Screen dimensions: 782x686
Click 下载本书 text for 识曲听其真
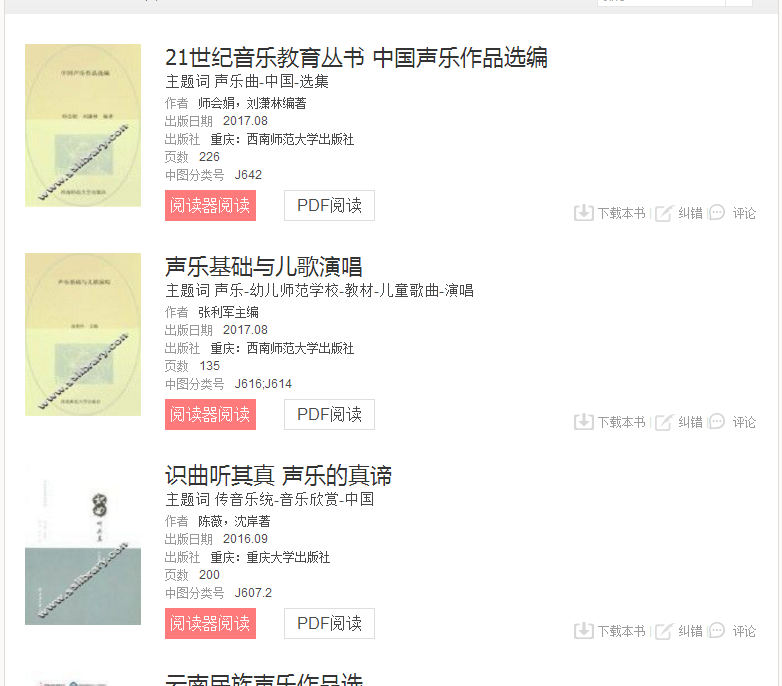[621, 631]
